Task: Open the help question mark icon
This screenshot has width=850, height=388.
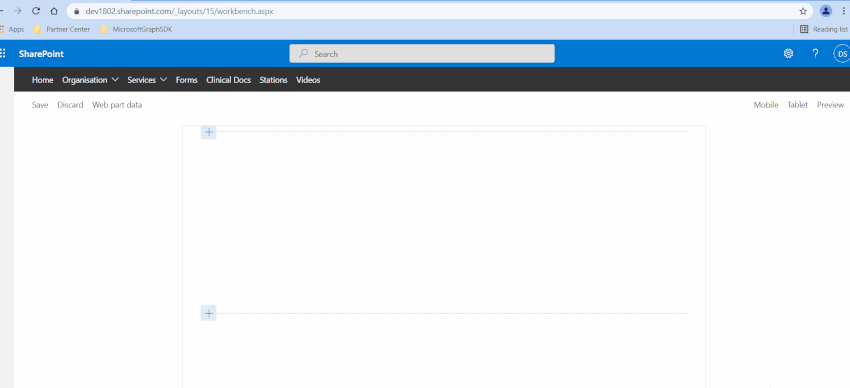Action: 815,53
